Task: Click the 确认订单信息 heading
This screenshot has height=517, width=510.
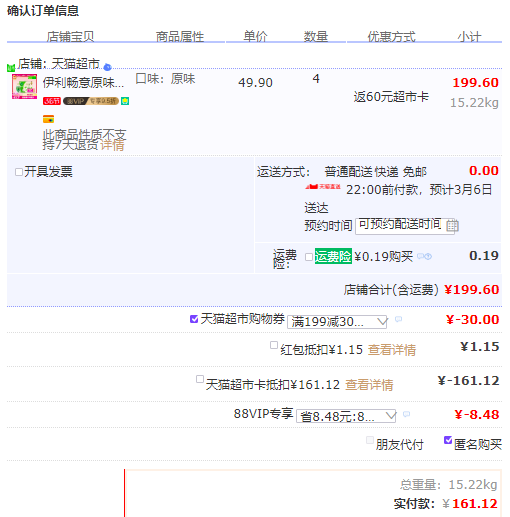Action: click(x=43, y=11)
